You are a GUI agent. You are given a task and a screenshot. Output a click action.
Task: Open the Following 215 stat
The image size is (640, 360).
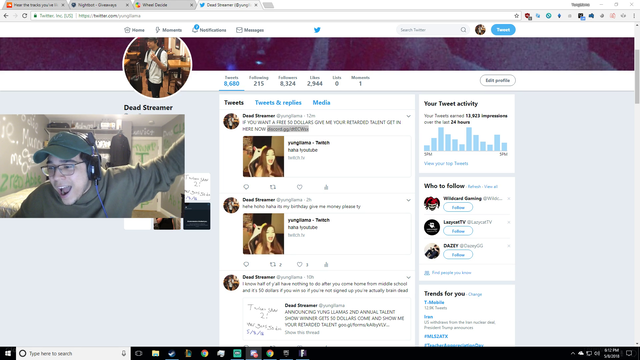point(259,81)
